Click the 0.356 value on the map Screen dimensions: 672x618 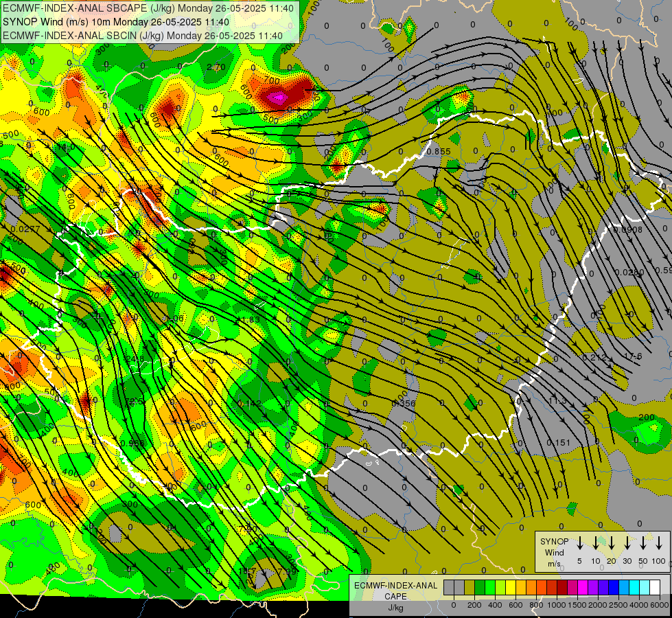tap(404, 404)
